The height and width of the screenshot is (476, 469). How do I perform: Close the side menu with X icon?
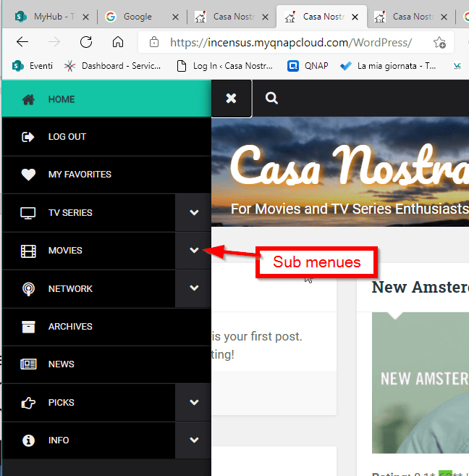[231, 99]
